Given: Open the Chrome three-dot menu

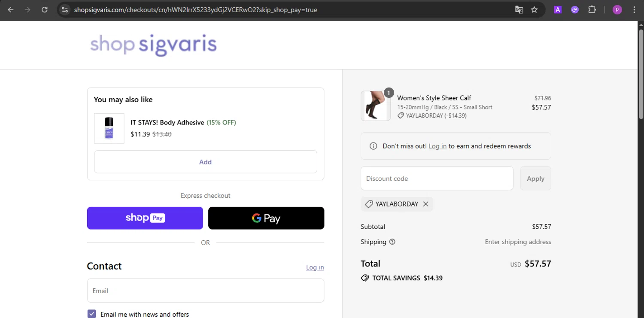Looking at the screenshot, I should point(634,9).
